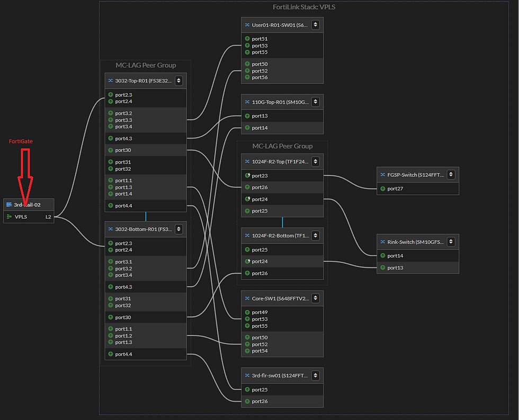The height and width of the screenshot is (420, 519).
Task: Click the 110G-Top-R01 switch icon
Action: click(x=247, y=102)
